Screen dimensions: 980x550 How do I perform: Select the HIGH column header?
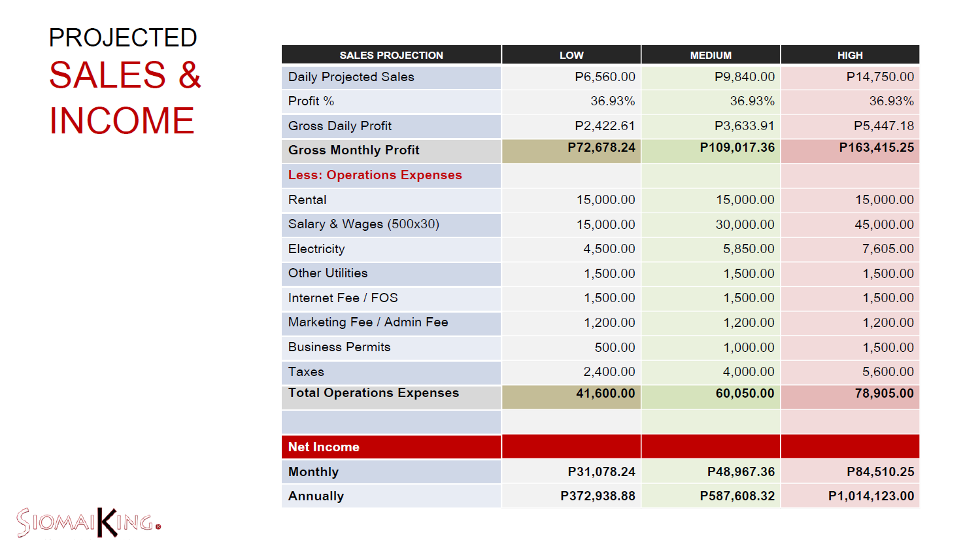(850, 55)
